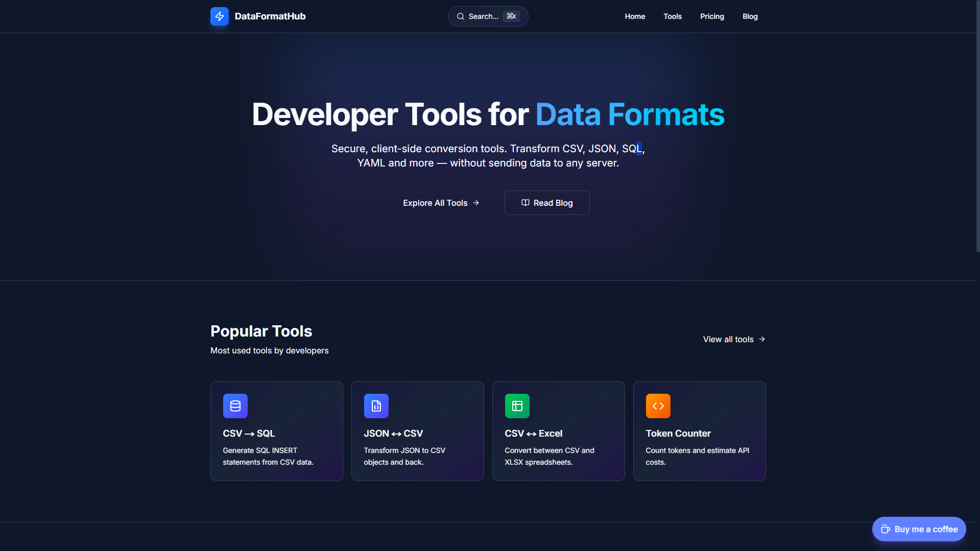The width and height of the screenshot is (980, 551).
Task: Open the Home navigation item
Action: coord(635,16)
